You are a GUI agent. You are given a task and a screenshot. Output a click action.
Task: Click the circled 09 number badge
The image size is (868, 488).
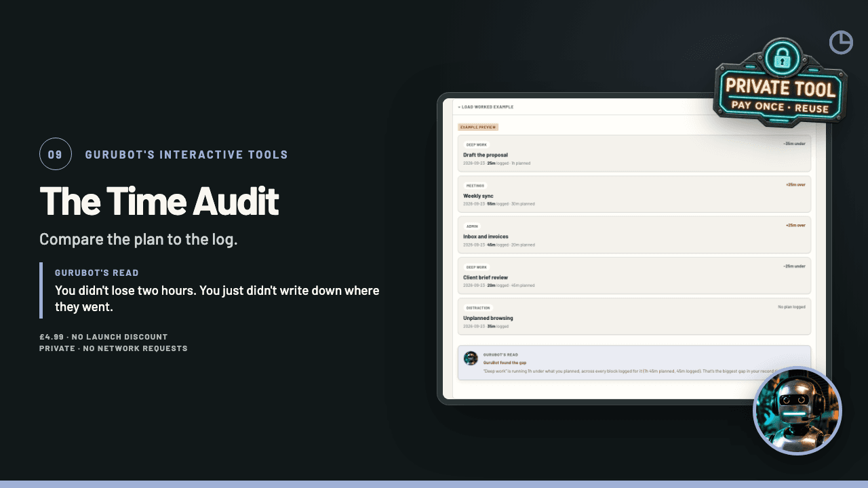[x=56, y=155]
